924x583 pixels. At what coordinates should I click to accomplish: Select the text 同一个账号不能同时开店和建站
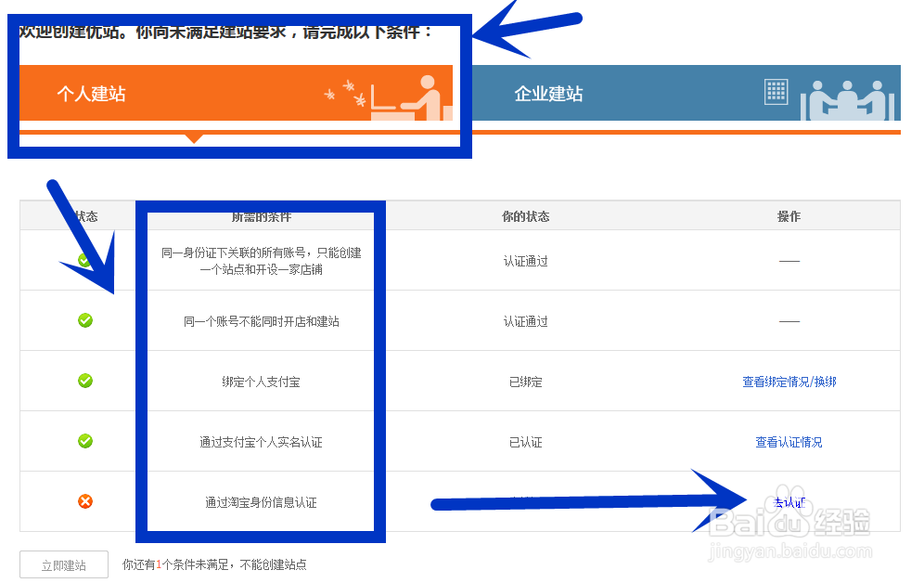261,321
